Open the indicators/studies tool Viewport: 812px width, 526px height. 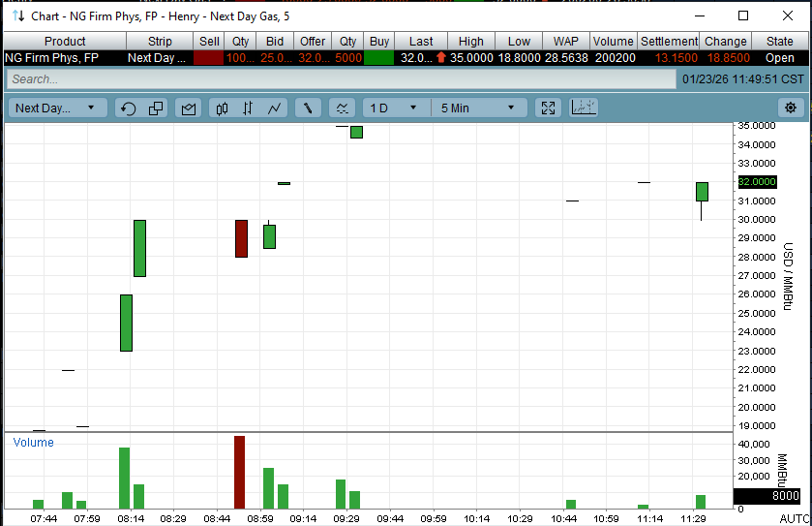click(x=343, y=108)
